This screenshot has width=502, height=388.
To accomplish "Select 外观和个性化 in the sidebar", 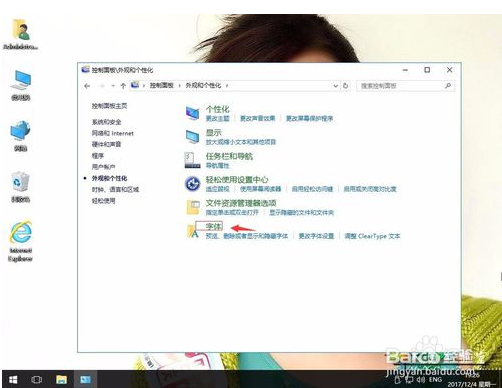I will click(x=109, y=178).
